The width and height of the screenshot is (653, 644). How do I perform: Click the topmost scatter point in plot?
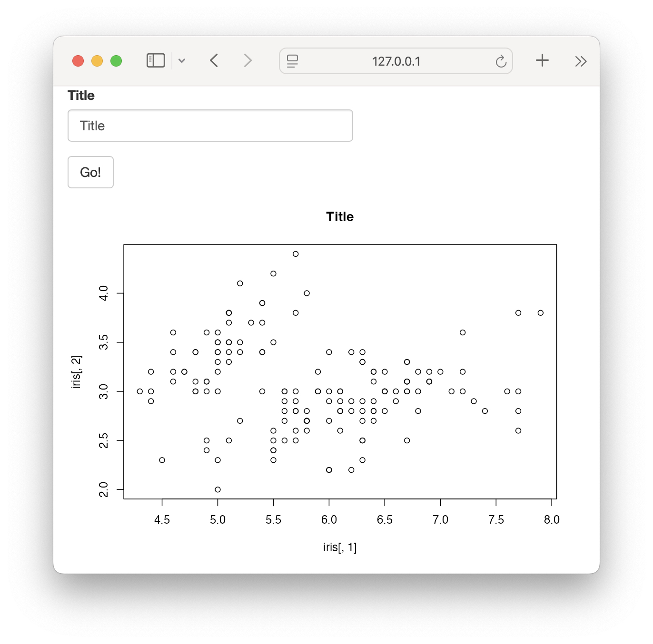[296, 254]
